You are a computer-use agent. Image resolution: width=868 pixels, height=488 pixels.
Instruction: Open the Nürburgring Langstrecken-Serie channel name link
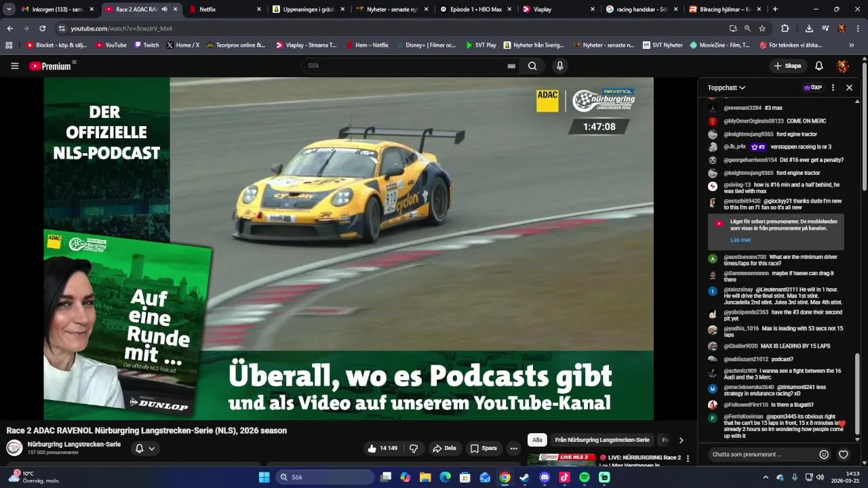(x=73, y=444)
